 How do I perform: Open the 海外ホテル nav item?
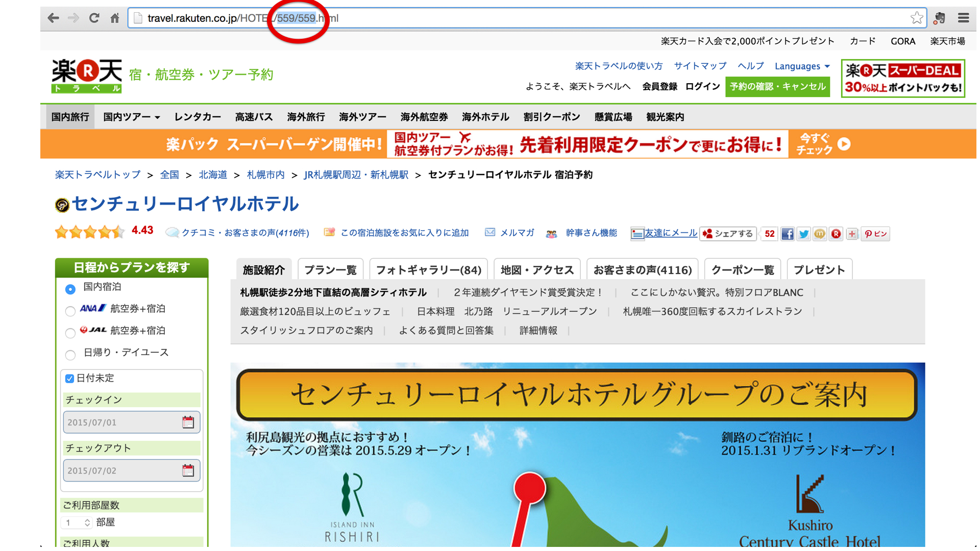click(485, 117)
